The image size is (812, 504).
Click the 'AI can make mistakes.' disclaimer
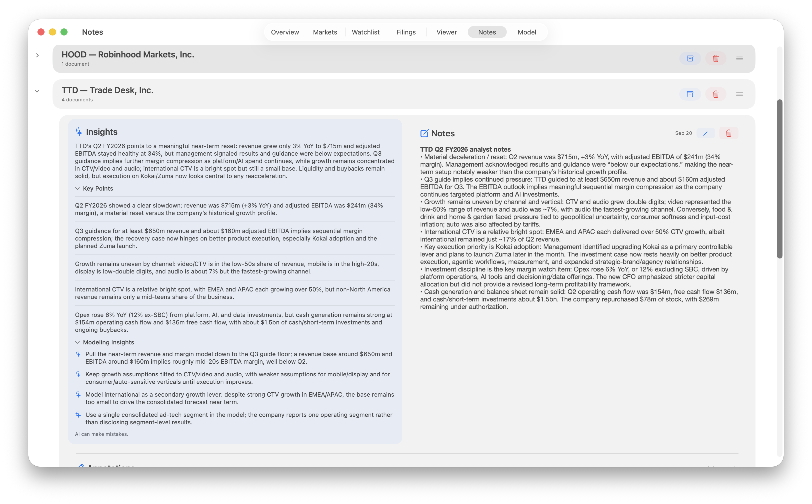(x=101, y=434)
